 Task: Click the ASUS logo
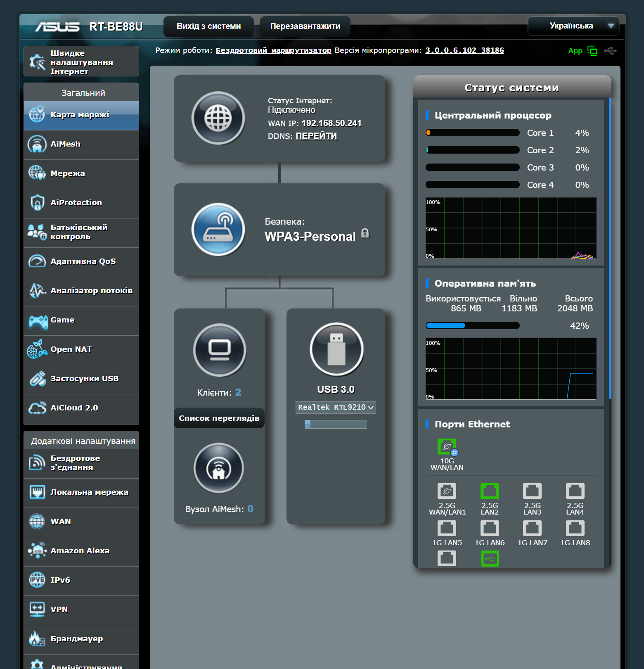57,27
